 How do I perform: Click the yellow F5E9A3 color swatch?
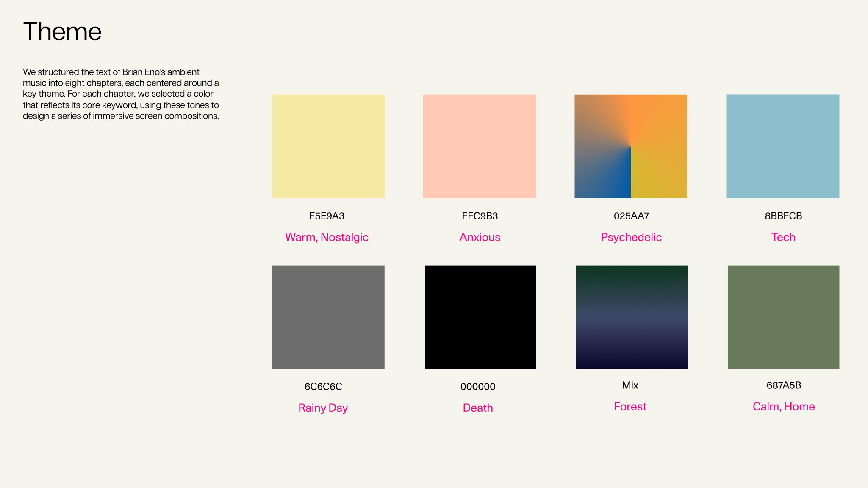pyautogui.click(x=328, y=146)
